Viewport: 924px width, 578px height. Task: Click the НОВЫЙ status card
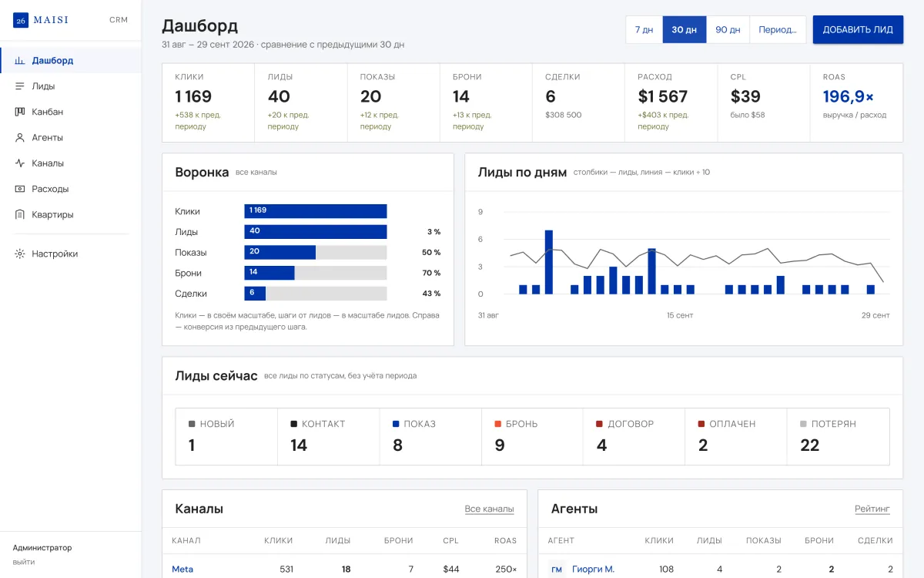226,437
